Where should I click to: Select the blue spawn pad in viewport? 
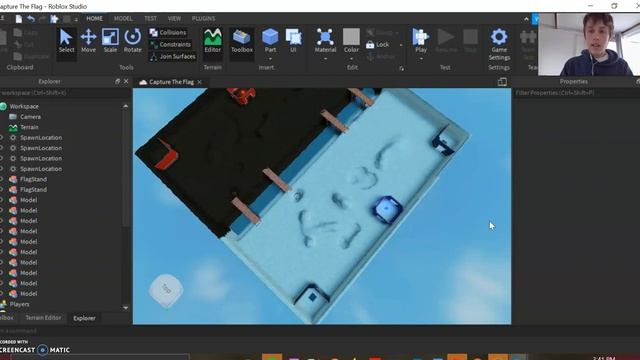[x=387, y=209]
